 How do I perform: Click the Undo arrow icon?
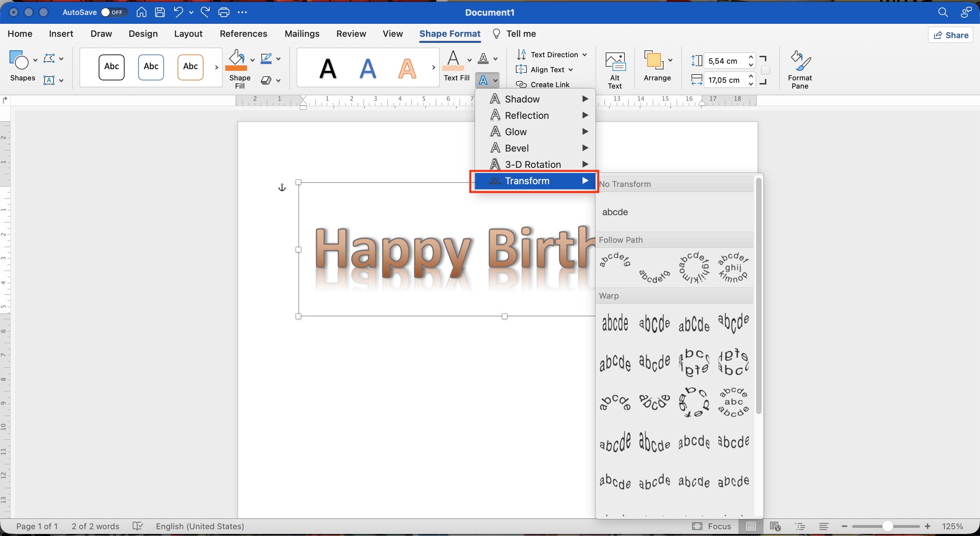point(178,12)
